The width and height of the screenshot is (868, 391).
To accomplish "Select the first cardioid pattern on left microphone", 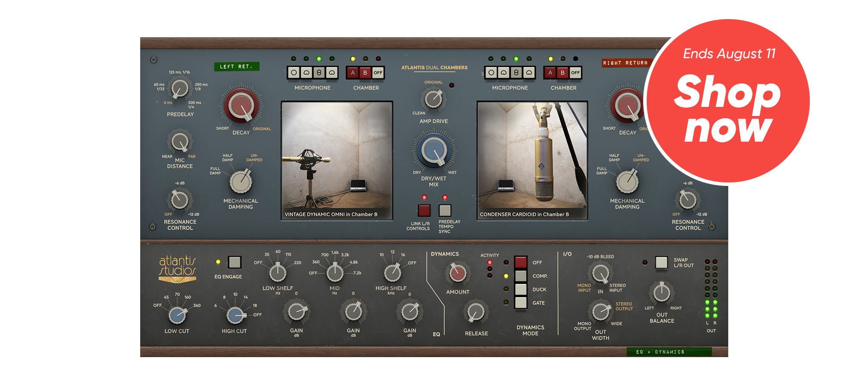I will (x=306, y=73).
